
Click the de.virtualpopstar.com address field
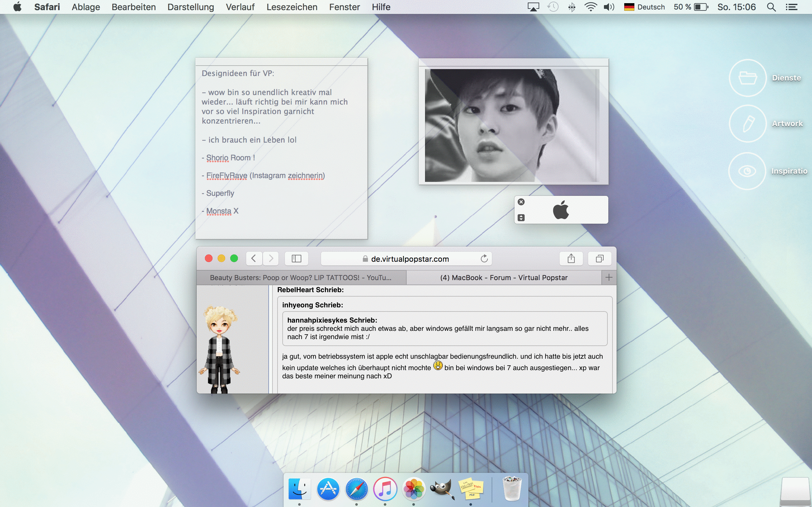pos(409,259)
